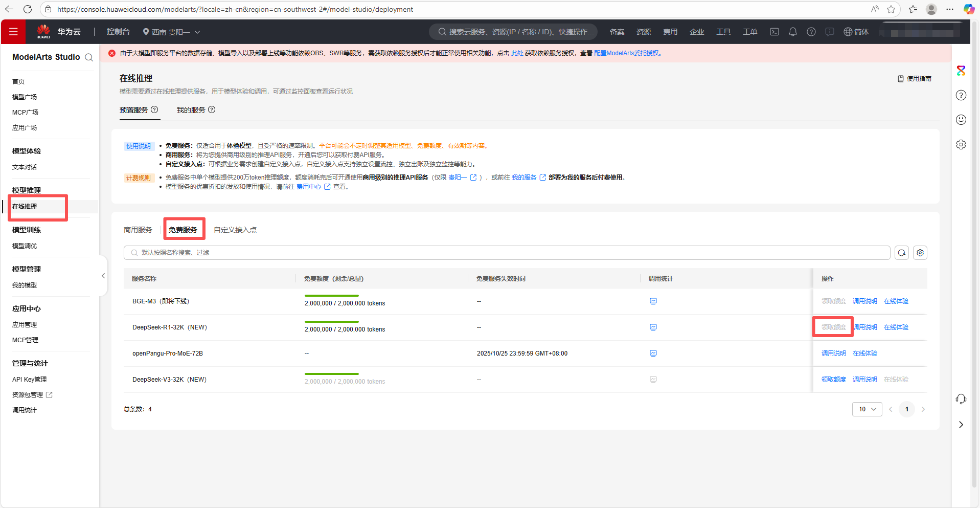Click the help question icon in header
This screenshot has width=980, height=508.
point(811,32)
